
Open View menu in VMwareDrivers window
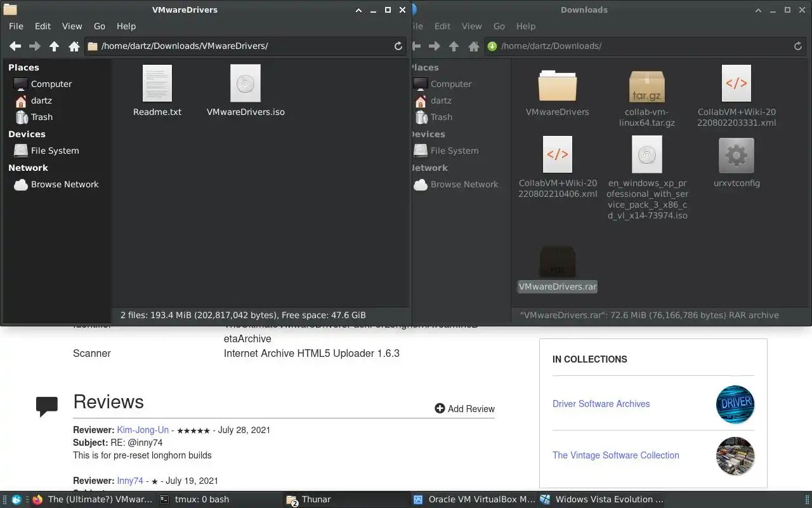(72, 26)
